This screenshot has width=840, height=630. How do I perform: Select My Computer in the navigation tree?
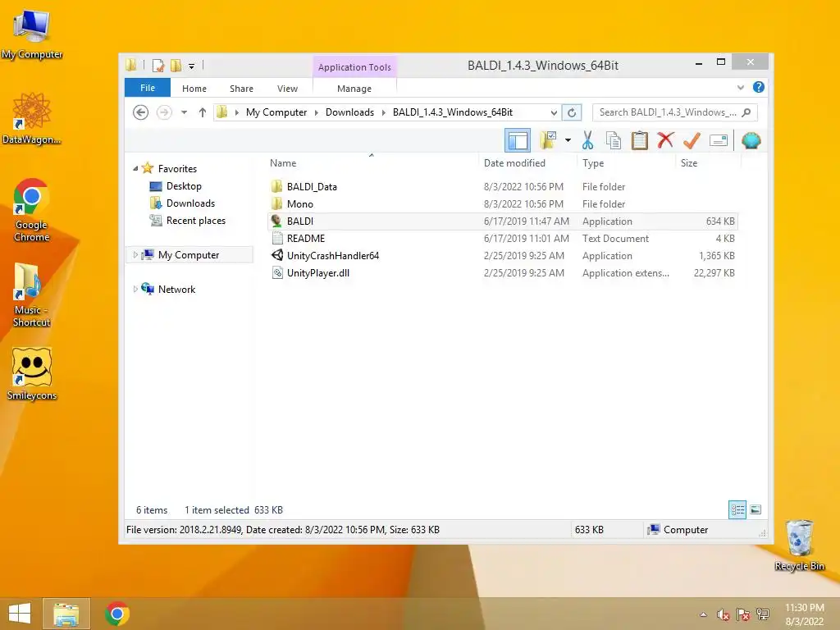point(189,255)
